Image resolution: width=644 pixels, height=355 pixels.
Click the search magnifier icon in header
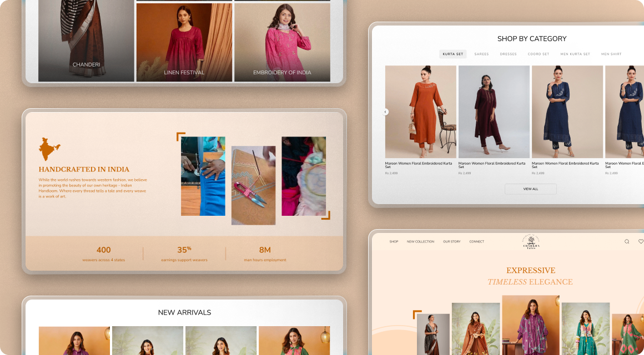point(627,242)
